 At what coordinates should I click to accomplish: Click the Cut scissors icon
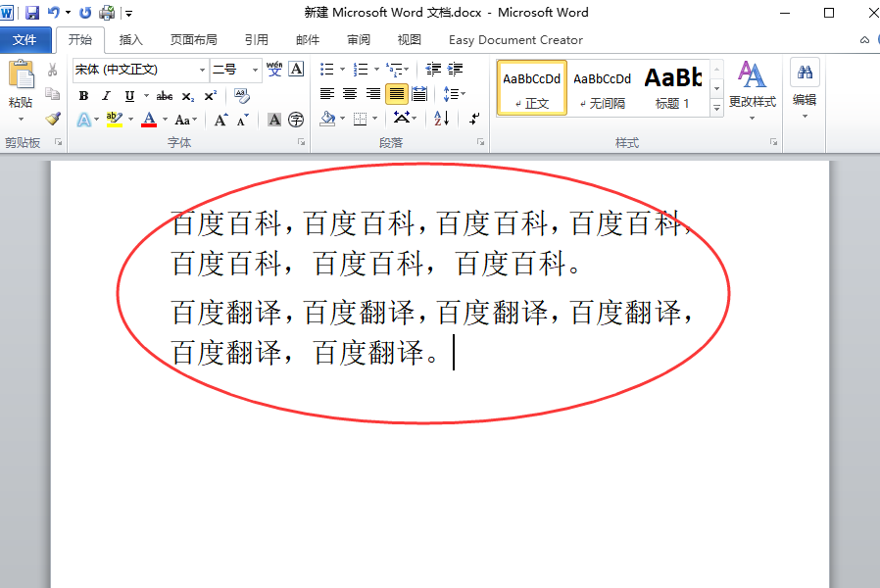52,70
